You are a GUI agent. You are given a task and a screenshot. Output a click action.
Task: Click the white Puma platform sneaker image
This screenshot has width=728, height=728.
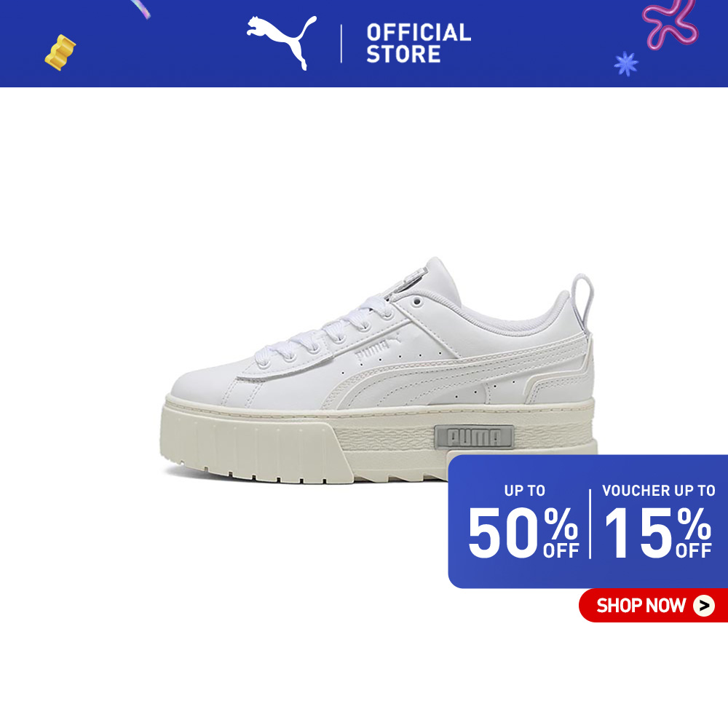pos(379,370)
